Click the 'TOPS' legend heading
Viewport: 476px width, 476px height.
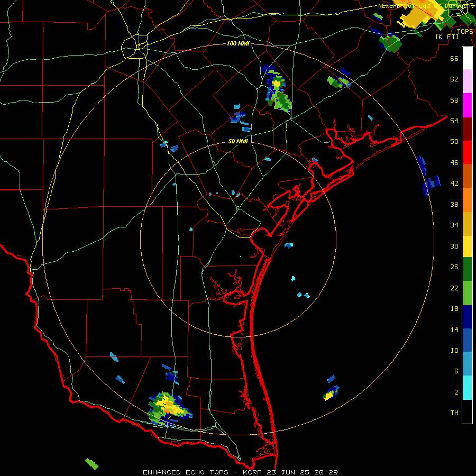coord(464,32)
